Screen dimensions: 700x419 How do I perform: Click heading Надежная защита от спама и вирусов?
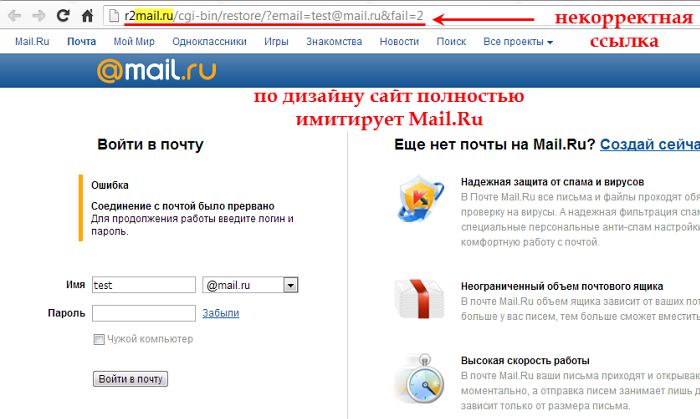click(552, 182)
